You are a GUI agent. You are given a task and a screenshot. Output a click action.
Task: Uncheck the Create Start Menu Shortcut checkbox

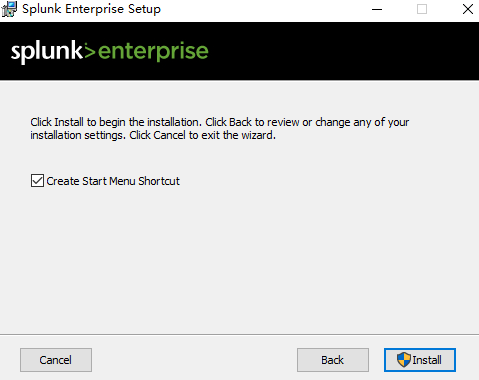tap(37, 181)
